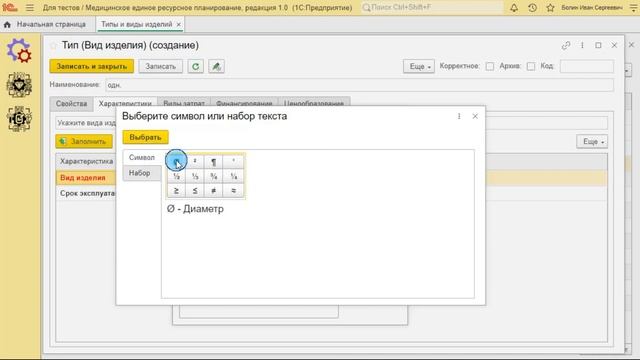
Task: Select the three-quarters ¾ symbol
Action: click(x=213, y=176)
